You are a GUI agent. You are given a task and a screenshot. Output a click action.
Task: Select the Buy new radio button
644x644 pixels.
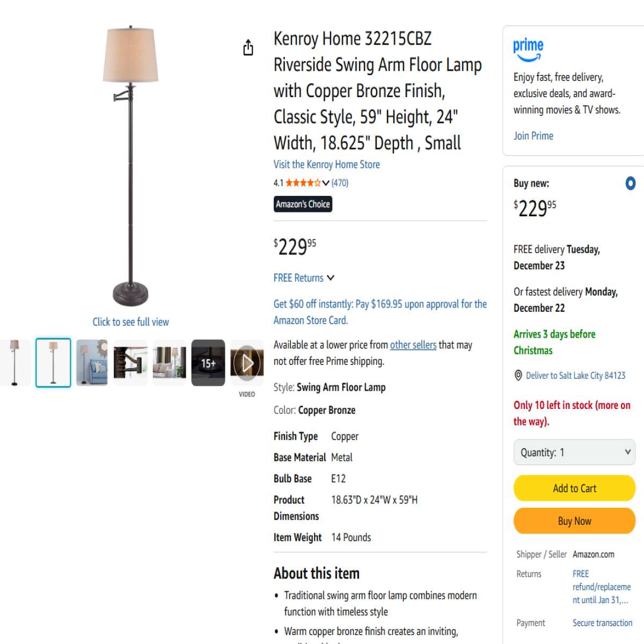631,184
